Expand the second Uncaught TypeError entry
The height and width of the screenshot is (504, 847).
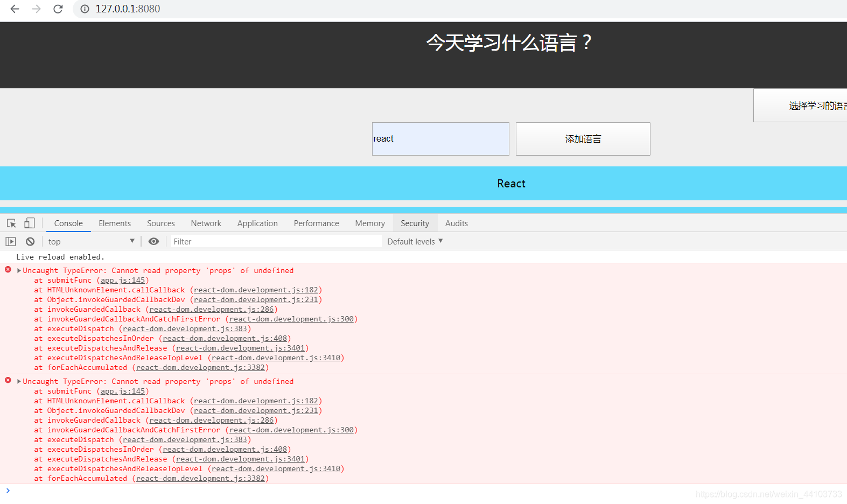[x=19, y=381]
